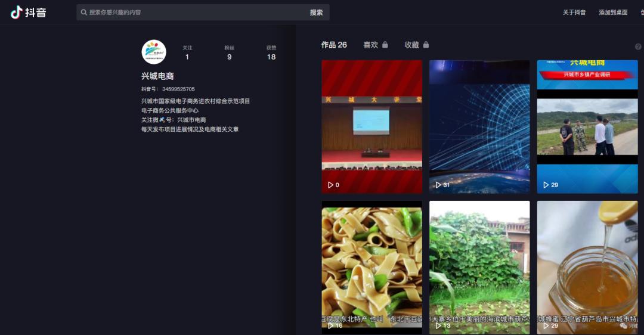View the 粉丝 followers count
644x335 pixels.
(x=229, y=53)
